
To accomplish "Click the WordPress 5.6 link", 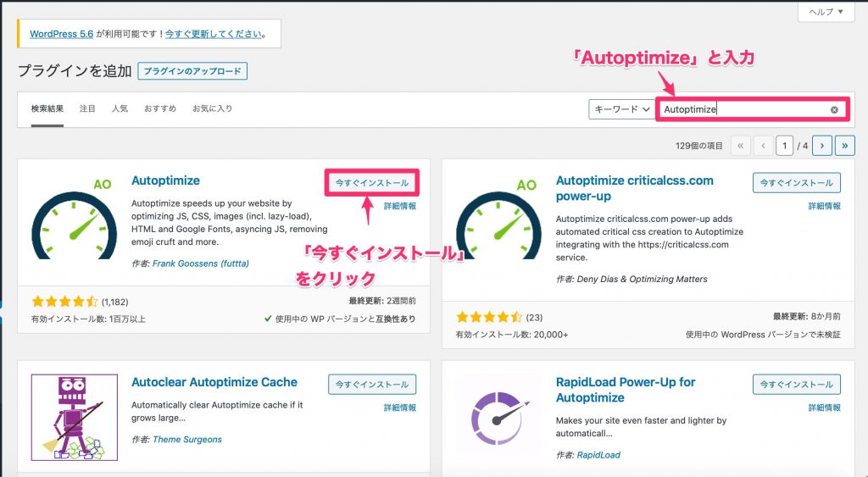I will point(61,34).
